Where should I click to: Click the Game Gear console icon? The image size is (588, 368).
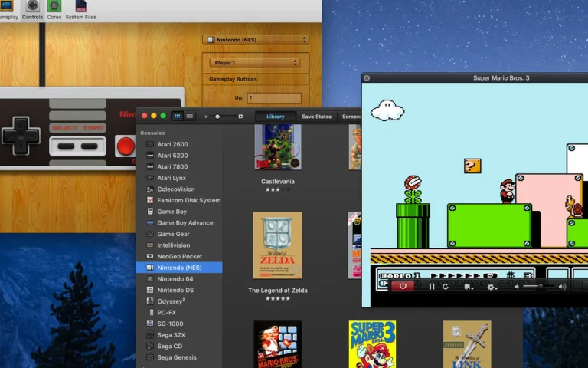pyautogui.click(x=150, y=234)
